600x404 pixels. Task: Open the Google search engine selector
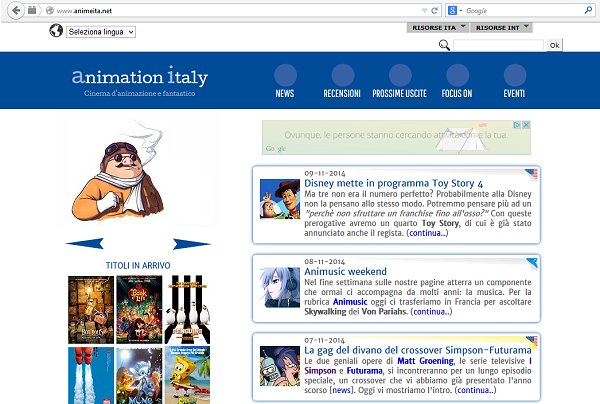455,11
